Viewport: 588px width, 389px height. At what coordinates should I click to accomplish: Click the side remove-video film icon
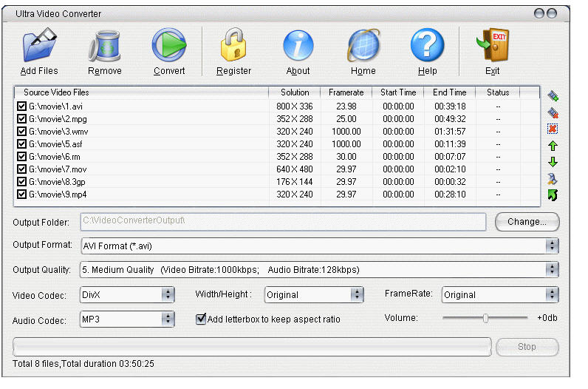point(553,112)
